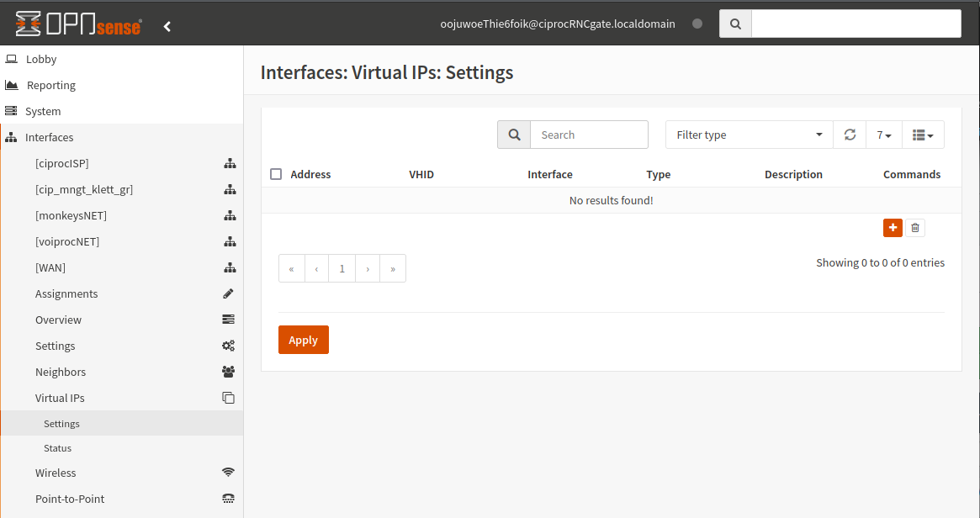Add a new Virtual IP with the plus button
Image resolution: width=980 pixels, height=518 pixels.
point(893,227)
